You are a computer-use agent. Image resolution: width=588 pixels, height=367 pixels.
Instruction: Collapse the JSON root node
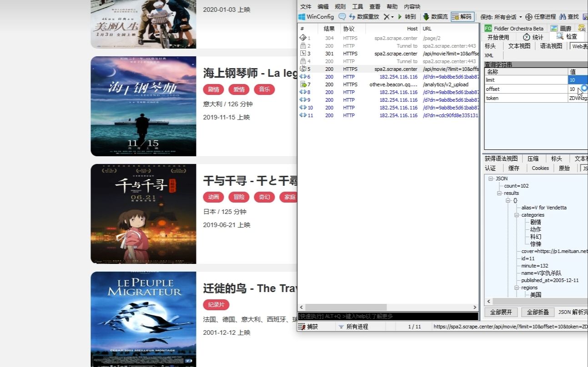click(491, 179)
